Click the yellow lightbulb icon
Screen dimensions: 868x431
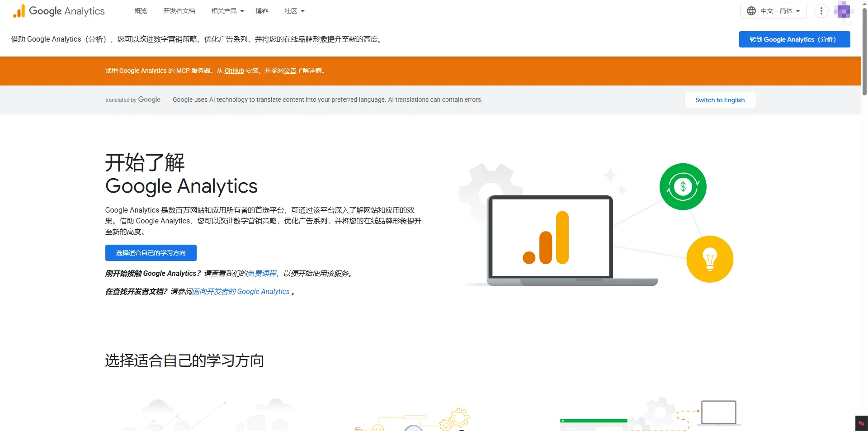click(710, 259)
